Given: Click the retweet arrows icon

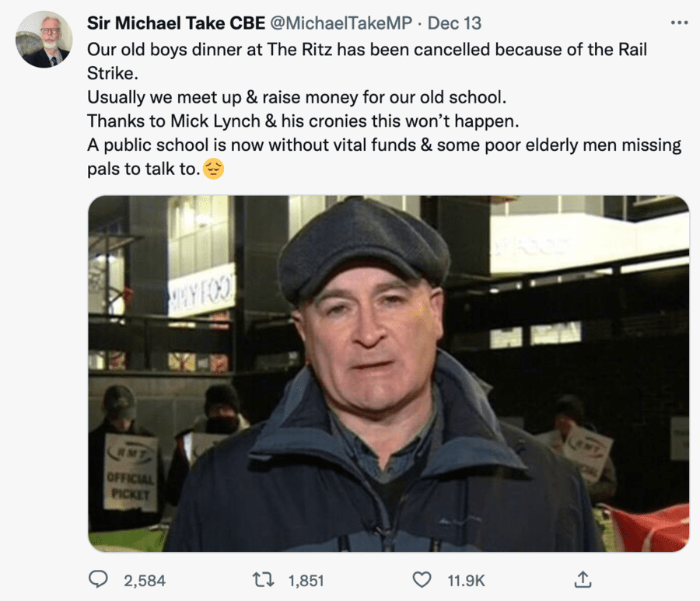Looking at the screenshot, I should pos(265,579).
